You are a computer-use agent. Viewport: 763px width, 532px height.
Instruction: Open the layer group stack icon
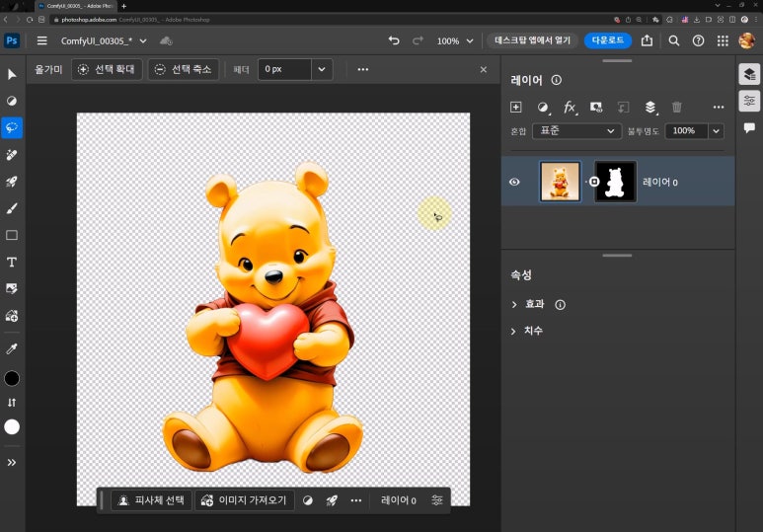(650, 107)
